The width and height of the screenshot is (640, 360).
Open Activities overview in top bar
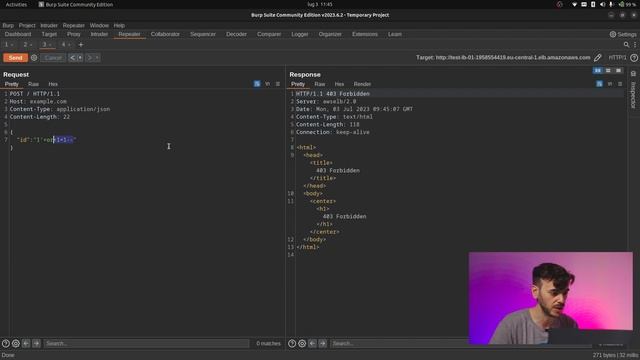[x=16, y=4]
